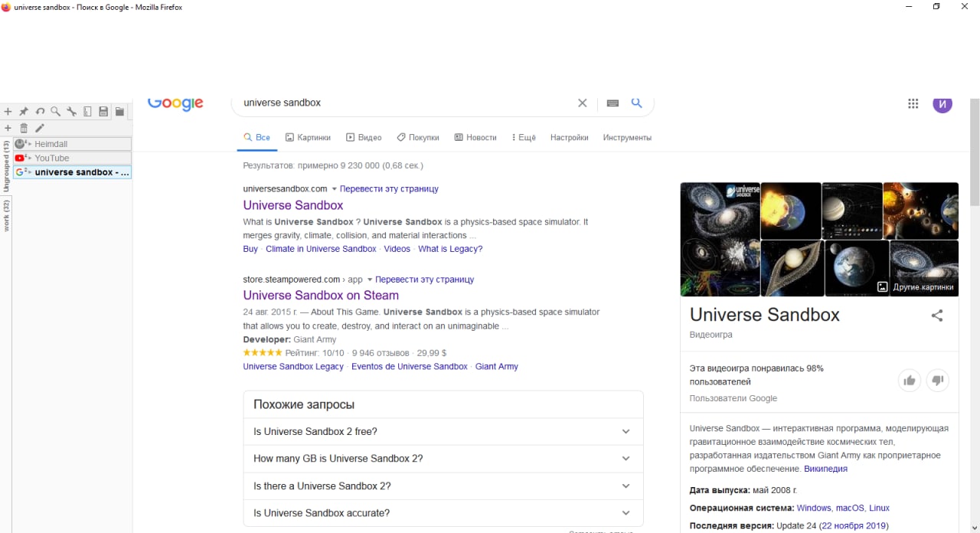This screenshot has width=980, height=533.
Task: Open the 'Википедия' link in knowledge panel
Action: click(x=825, y=469)
